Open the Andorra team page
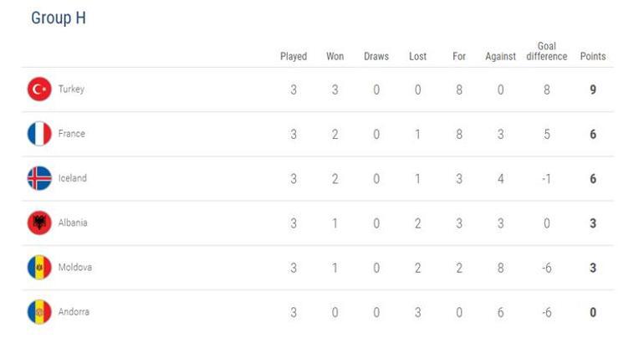 pyautogui.click(x=74, y=312)
